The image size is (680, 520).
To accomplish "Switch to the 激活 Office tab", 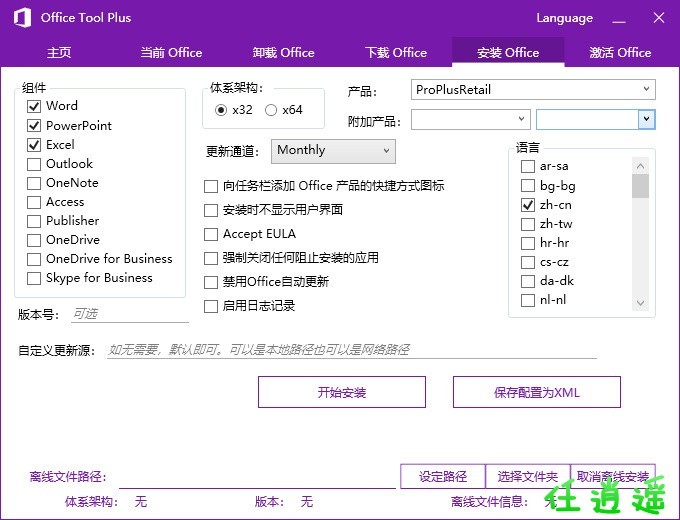I will [620, 52].
